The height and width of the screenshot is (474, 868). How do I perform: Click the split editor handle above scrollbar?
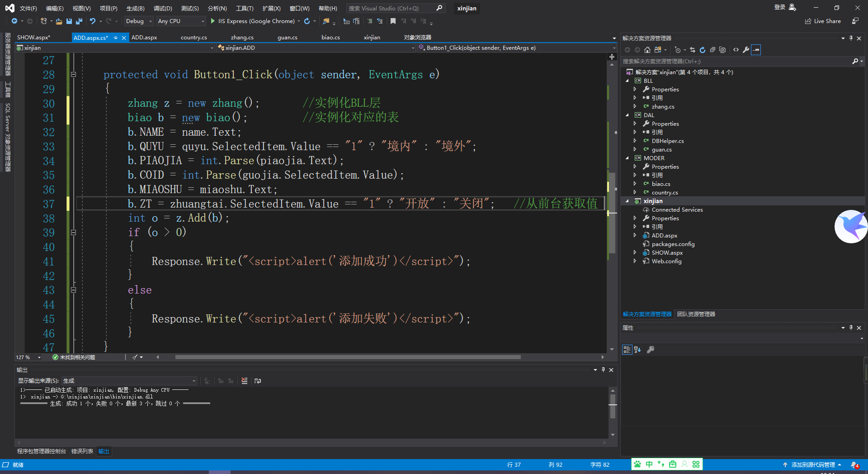(612, 57)
